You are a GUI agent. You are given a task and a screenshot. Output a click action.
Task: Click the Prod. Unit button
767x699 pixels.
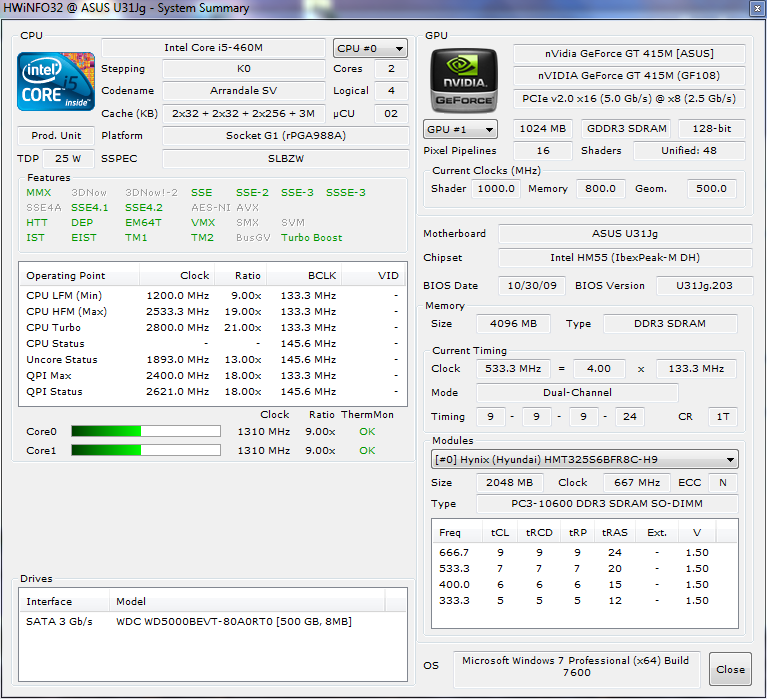click(56, 135)
